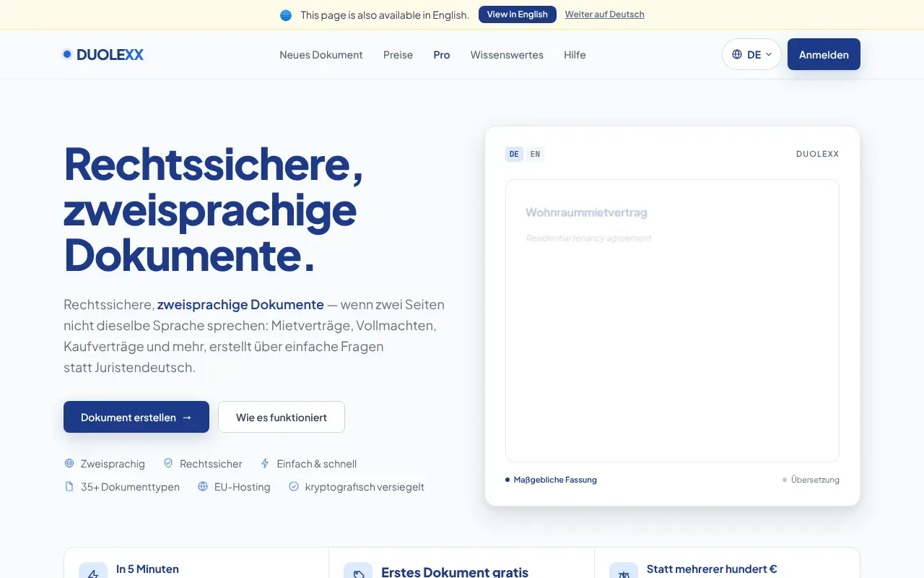Click Wie es funktioniert button
924x578 pixels.
click(282, 417)
